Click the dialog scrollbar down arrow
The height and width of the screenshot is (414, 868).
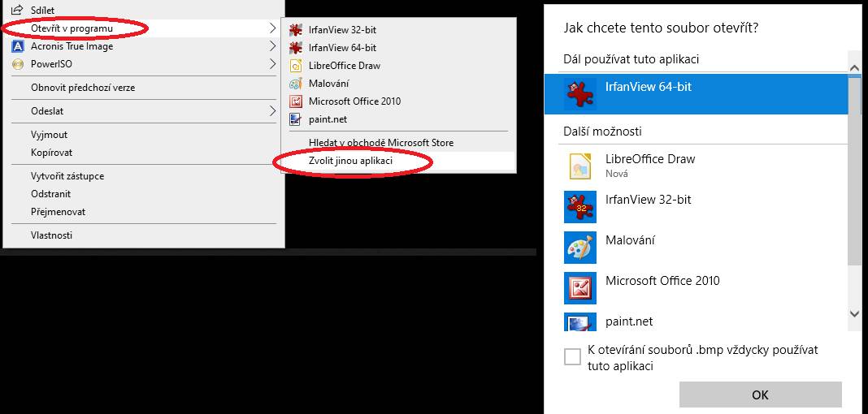tap(854, 313)
